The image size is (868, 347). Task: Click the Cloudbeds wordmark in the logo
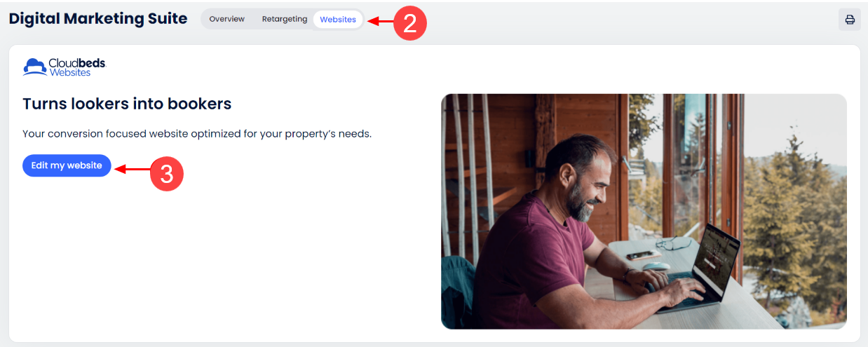[77, 63]
